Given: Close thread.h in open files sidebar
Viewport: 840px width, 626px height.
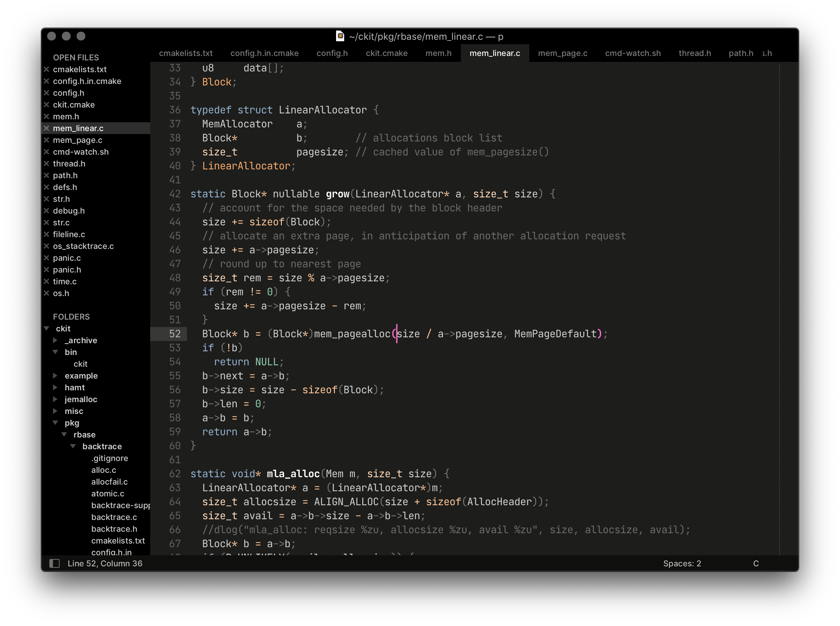Looking at the screenshot, I should pyautogui.click(x=46, y=164).
